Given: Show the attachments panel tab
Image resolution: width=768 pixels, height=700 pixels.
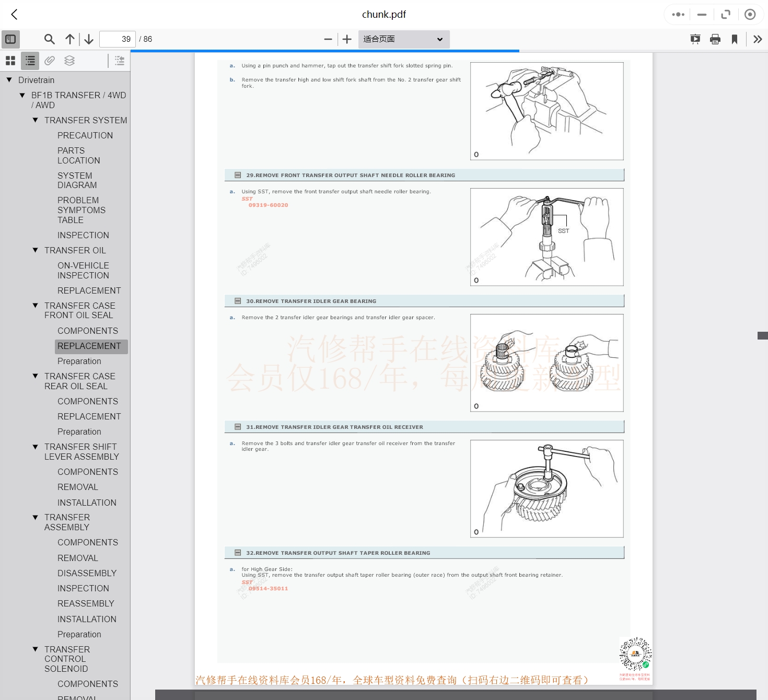Looking at the screenshot, I should point(50,61).
